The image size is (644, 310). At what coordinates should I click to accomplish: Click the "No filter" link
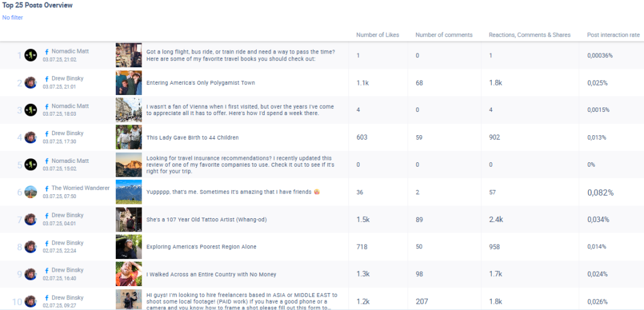(x=13, y=18)
